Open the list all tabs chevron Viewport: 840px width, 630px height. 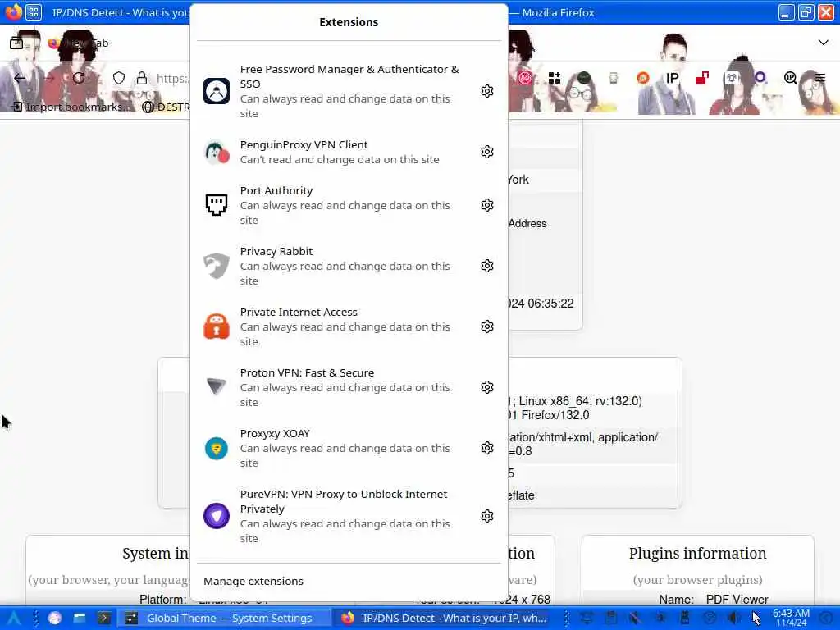(824, 43)
